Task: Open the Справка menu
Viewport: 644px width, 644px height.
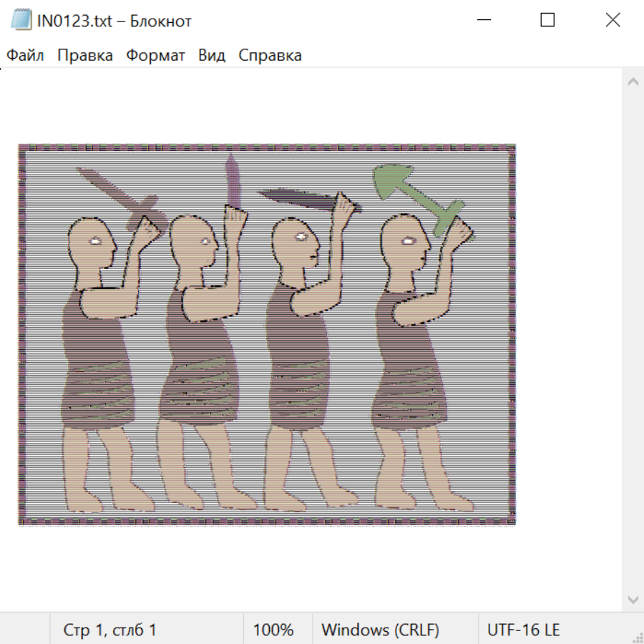Action: 270,56
